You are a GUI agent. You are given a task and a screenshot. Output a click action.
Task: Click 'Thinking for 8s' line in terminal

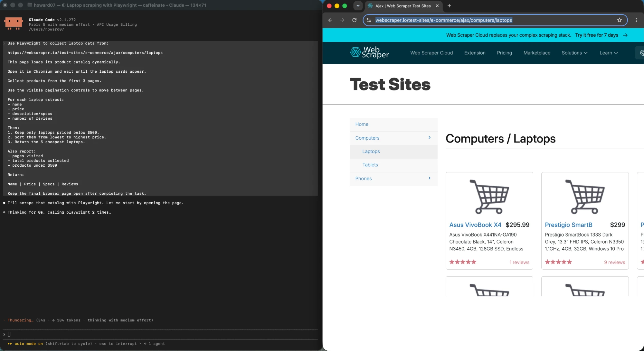pos(59,212)
